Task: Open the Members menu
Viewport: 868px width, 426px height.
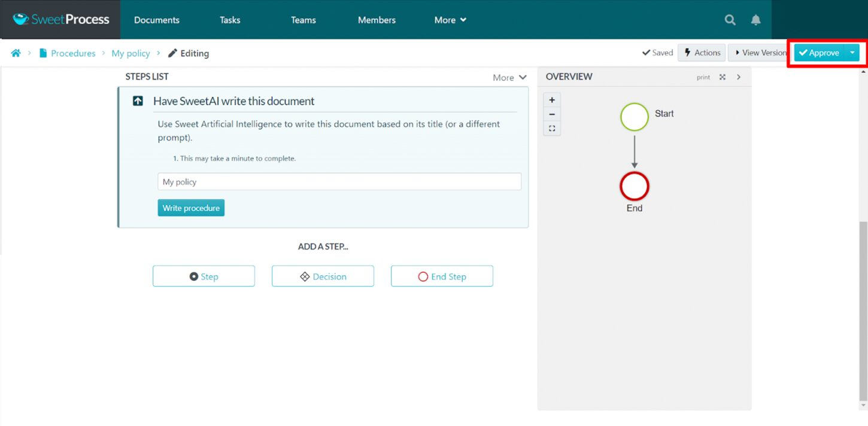Action: [x=377, y=20]
